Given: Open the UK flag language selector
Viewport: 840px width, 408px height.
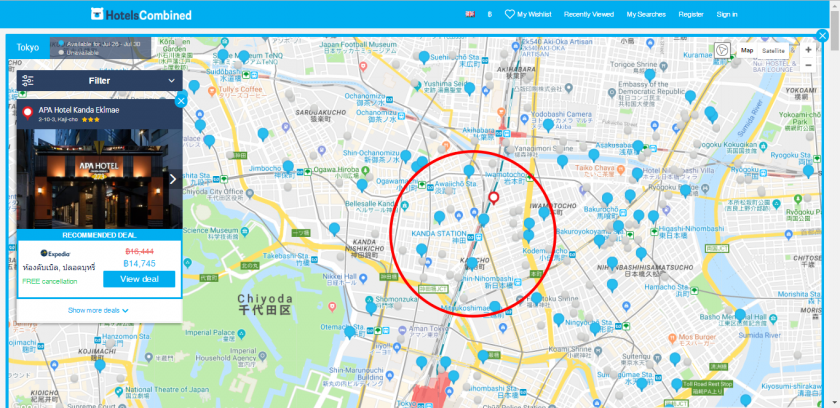Looking at the screenshot, I should (470, 14).
